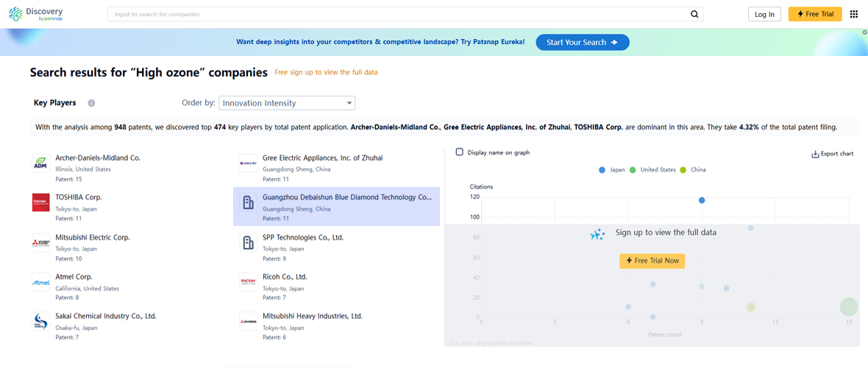Click the Ricoh Co. logo
The image size is (868, 368).
(x=248, y=282)
